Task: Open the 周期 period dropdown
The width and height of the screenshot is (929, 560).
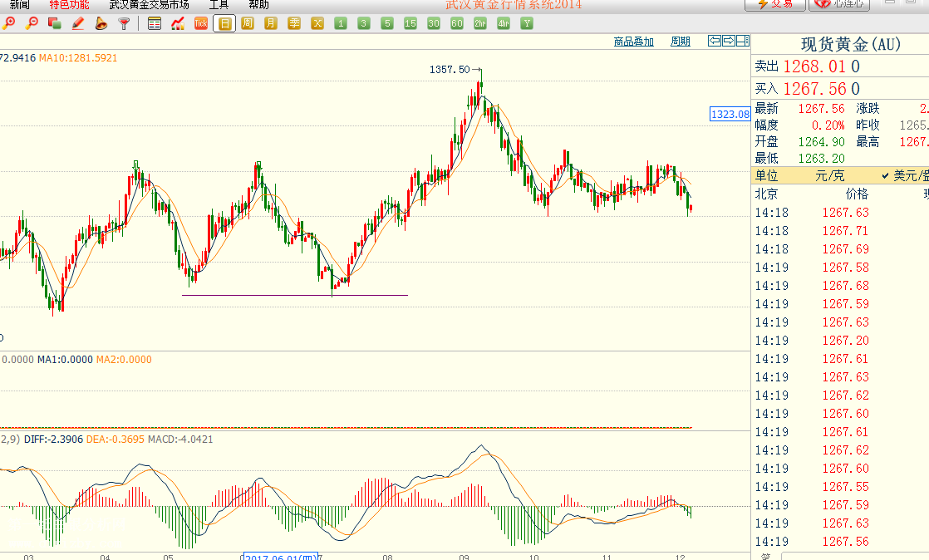Action: (680, 42)
